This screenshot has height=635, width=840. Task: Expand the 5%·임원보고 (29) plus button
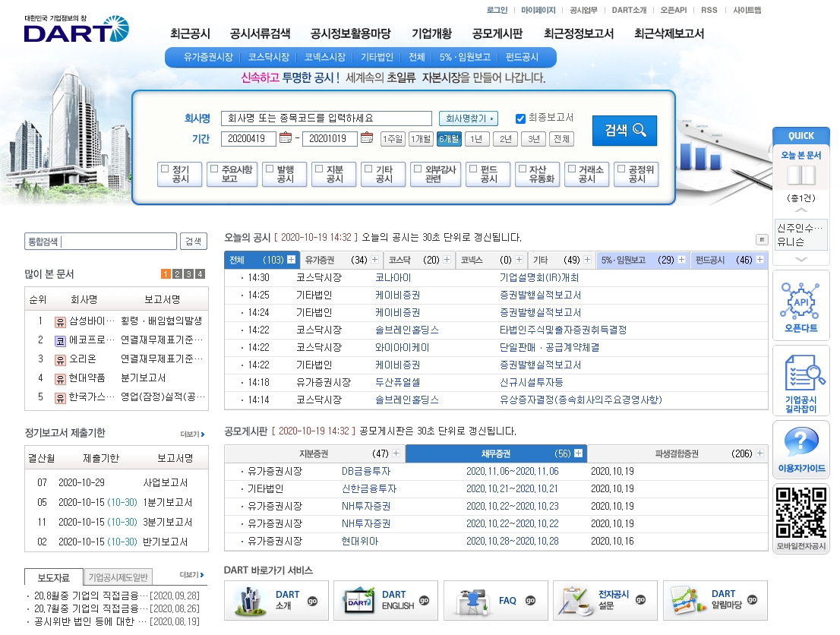point(681,259)
